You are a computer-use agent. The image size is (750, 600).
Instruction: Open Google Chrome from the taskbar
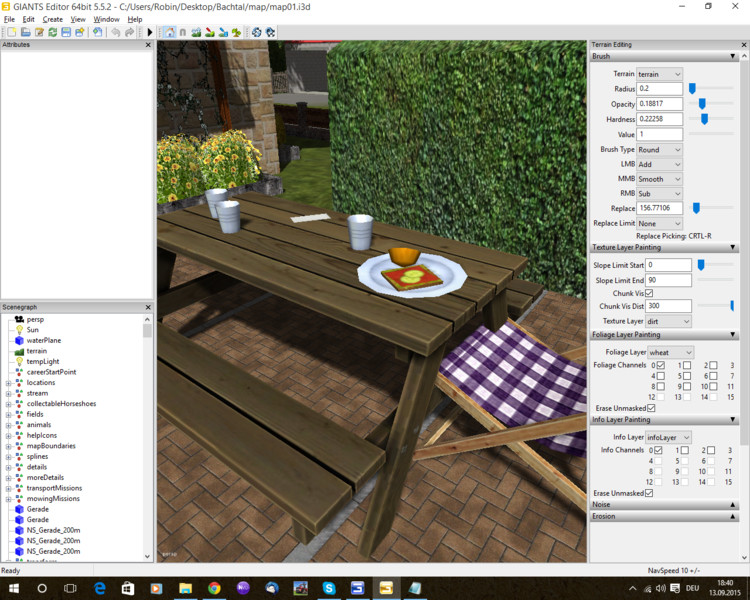click(x=214, y=588)
